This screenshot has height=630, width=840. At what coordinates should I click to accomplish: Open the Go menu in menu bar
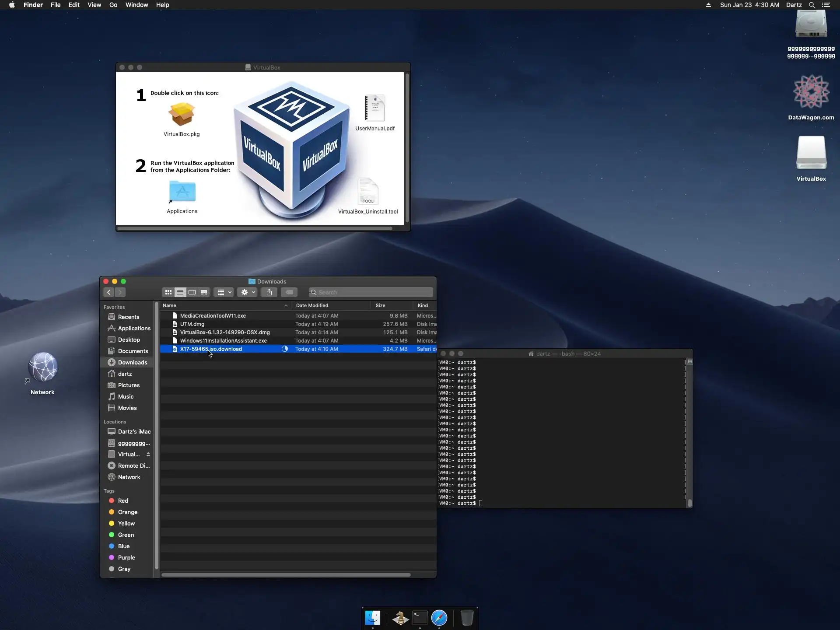pyautogui.click(x=113, y=5)
